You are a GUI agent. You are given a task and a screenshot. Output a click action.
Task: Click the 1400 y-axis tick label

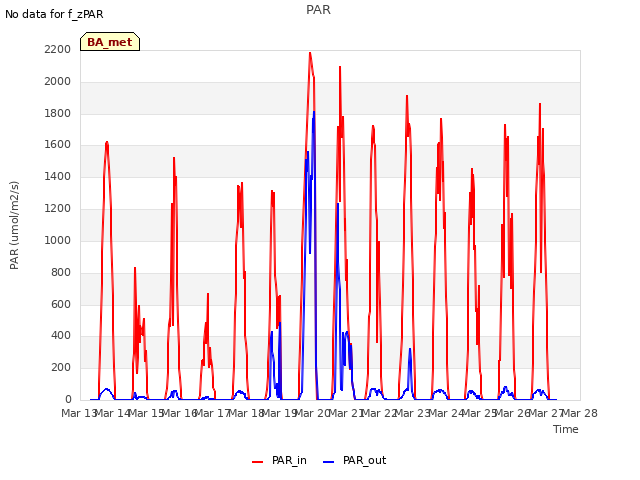58,176
